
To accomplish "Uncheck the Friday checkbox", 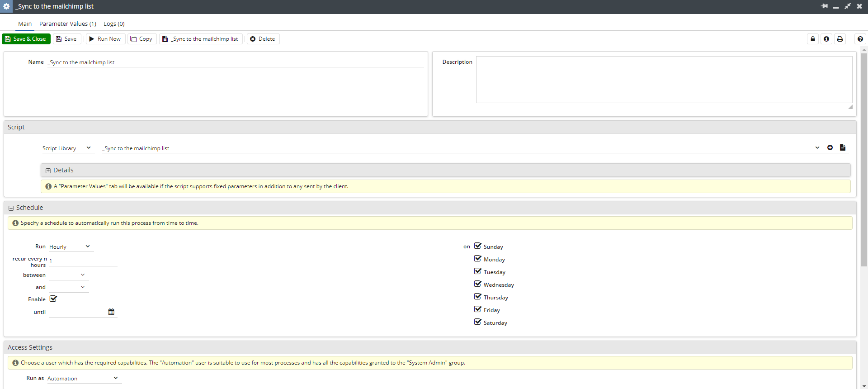I will point(477,309).
